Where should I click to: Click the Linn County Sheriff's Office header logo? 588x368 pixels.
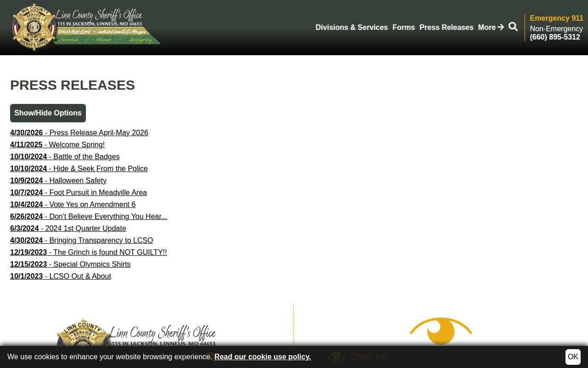click(x=86, y=27)
